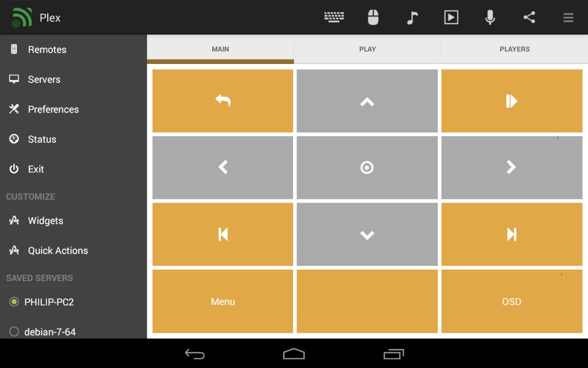Navigate using the up arrow button
The width and height of the screenshot is (588, 368).
tap(367, 101)
